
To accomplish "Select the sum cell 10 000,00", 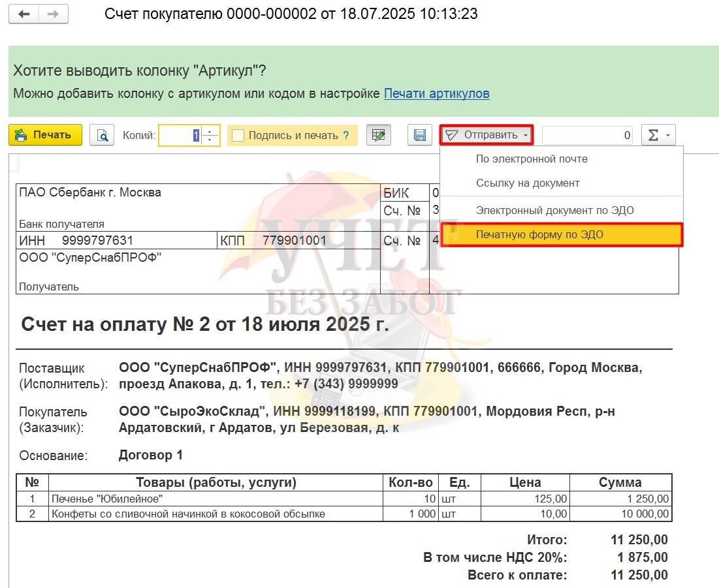I will pos(621,514).
